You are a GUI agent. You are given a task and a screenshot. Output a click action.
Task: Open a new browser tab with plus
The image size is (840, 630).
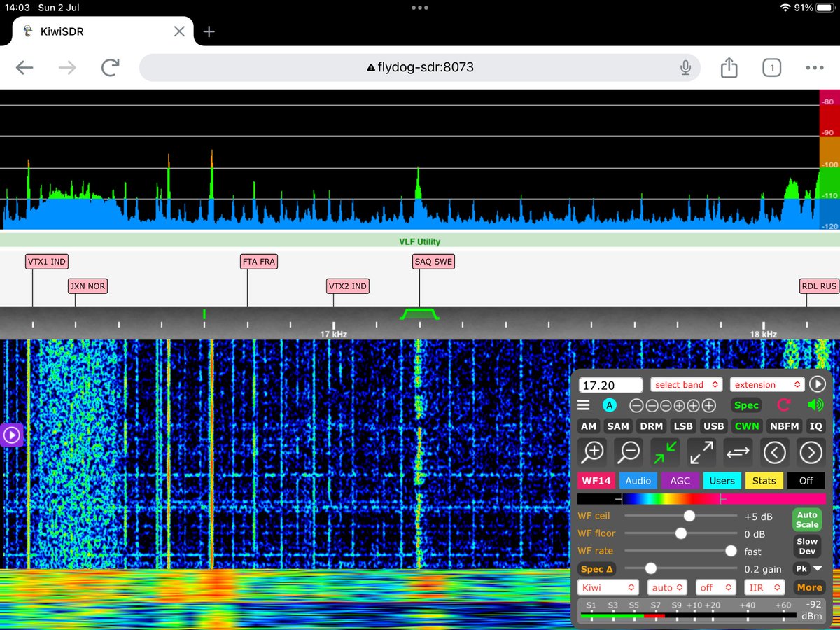[209, 31]
